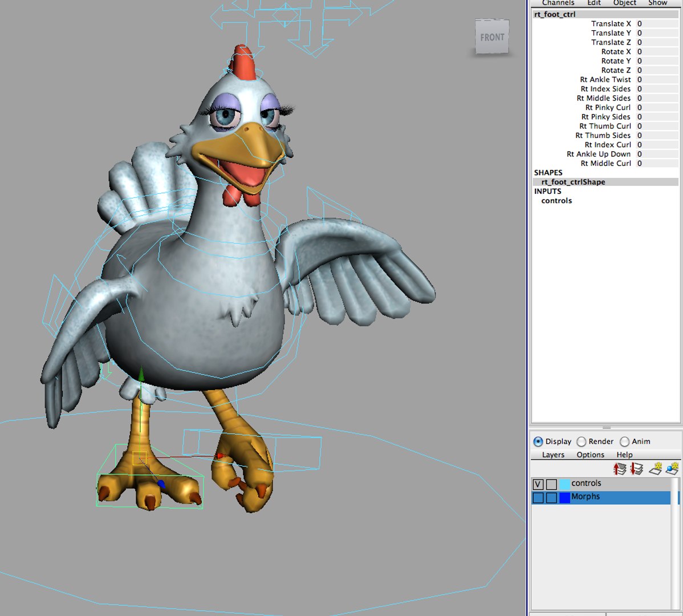Select the controls input node
This screenshot has height=616, width=683.
point(556,201)
